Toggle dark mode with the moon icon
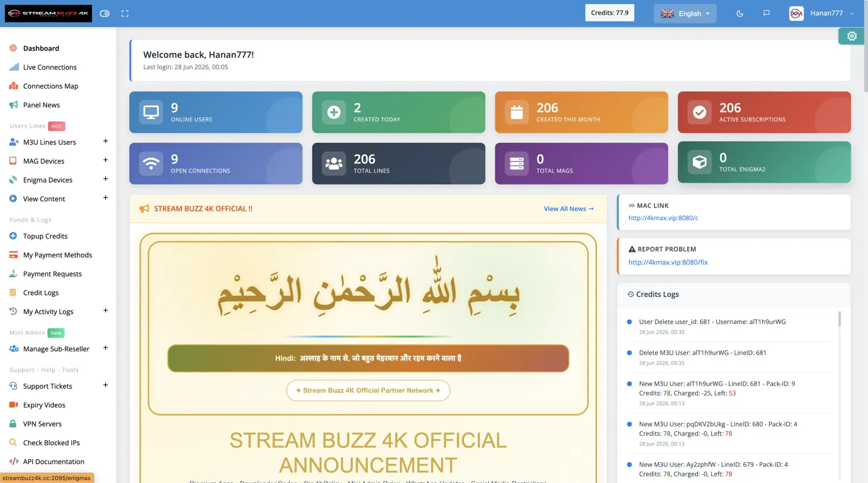 coord(740,13)
